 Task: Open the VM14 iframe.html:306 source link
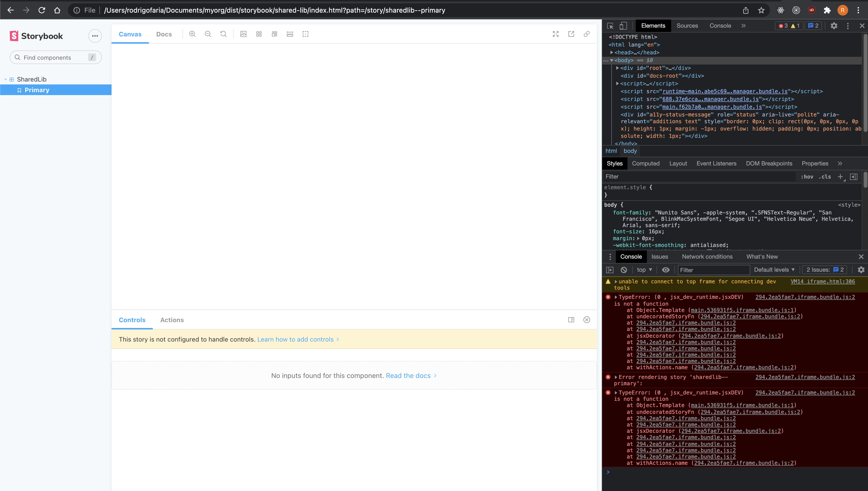822,282
